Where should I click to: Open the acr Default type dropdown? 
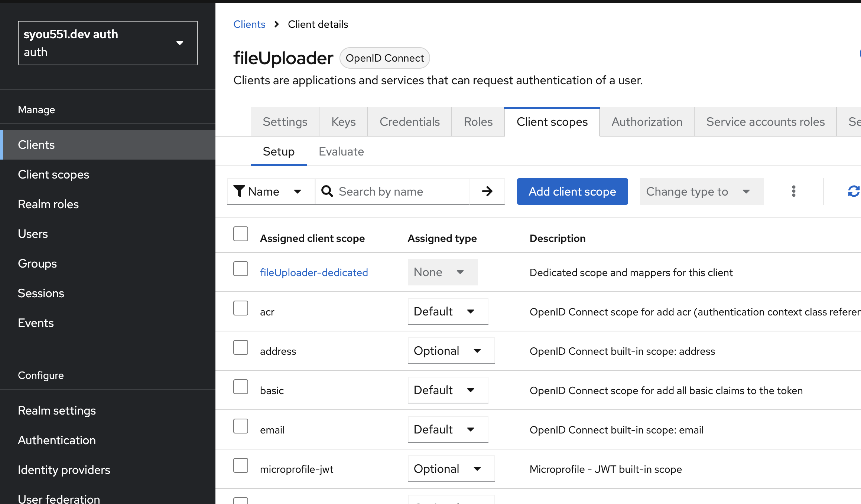448,311
